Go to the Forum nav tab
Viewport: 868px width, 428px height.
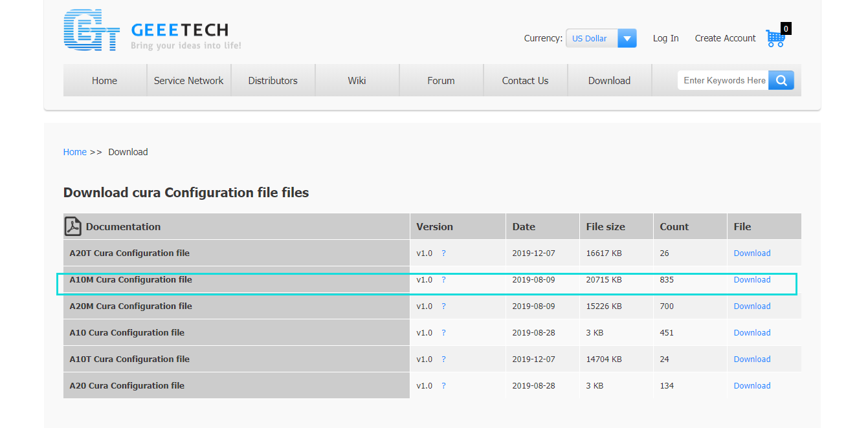441,81
